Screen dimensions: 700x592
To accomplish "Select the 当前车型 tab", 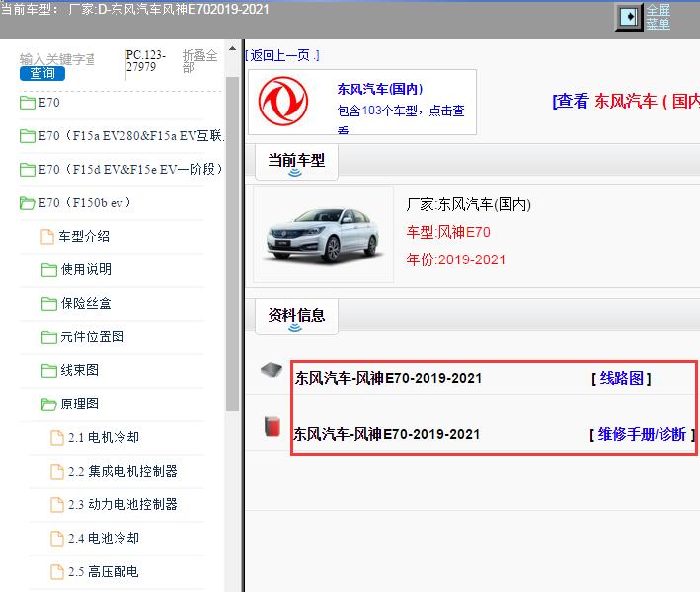I will [296, 161].
